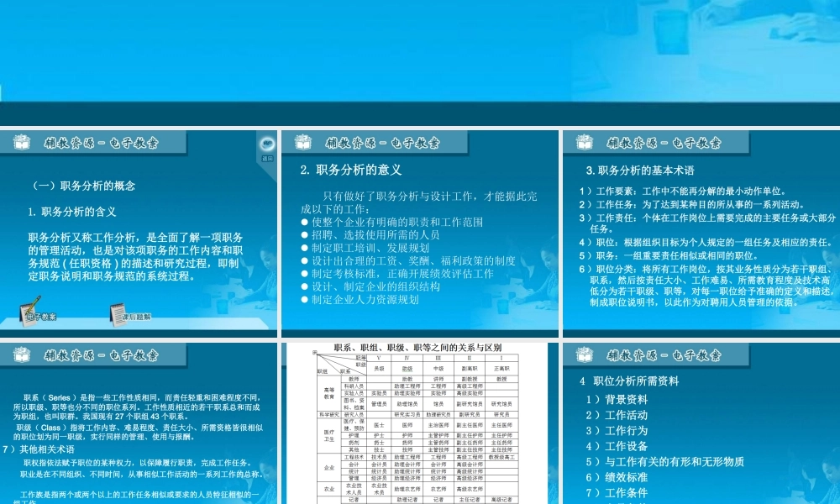Click the heading 职务分析的基本术语
The width and height of the screenshot is (840, 504).
[x=638, y=171]
